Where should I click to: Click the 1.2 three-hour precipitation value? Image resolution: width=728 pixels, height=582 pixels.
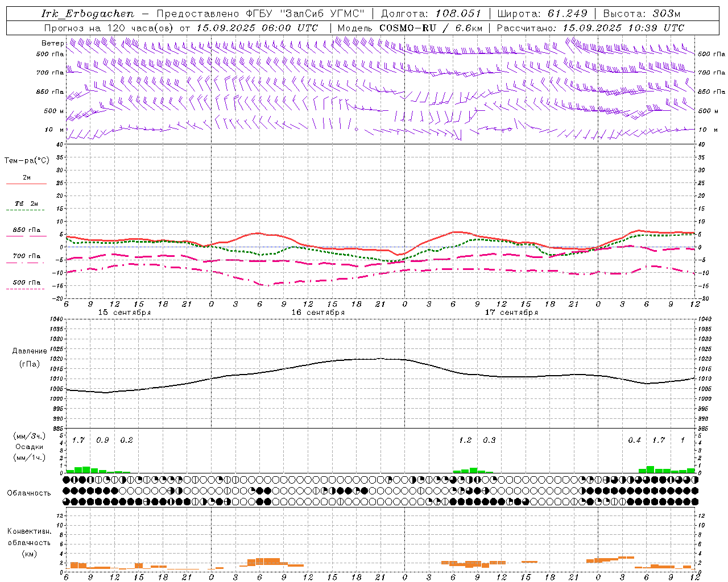click(x=465, y=440)
